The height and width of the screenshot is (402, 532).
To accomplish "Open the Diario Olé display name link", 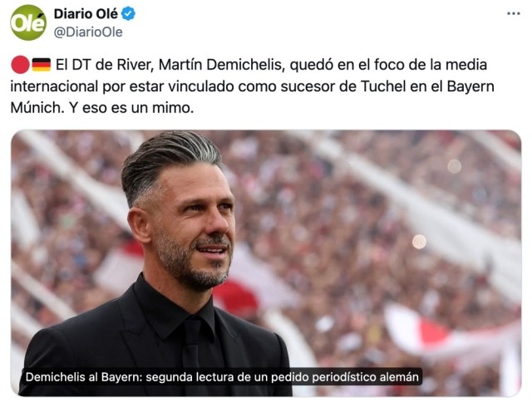I will 86,14.
